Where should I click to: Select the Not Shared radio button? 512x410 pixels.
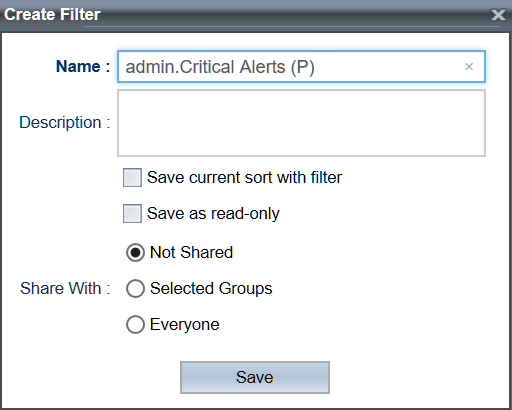pyautogui.click(x=135, y=252)
